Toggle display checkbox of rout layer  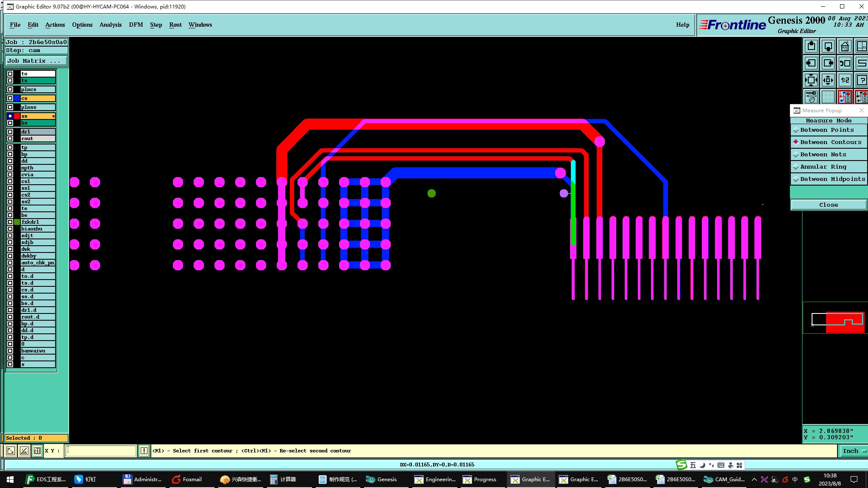(x=10, y=139)
